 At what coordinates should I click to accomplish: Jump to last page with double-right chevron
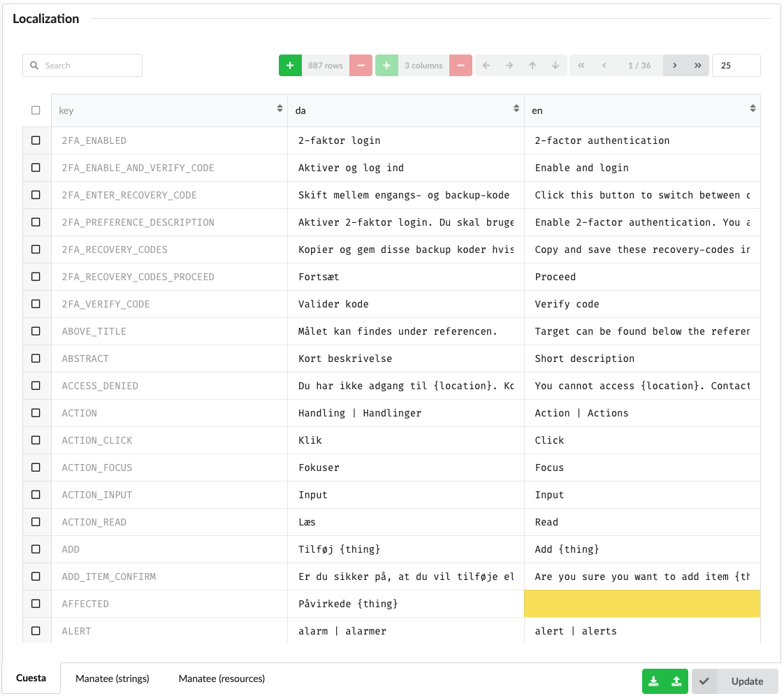click(x=697, y=66)
